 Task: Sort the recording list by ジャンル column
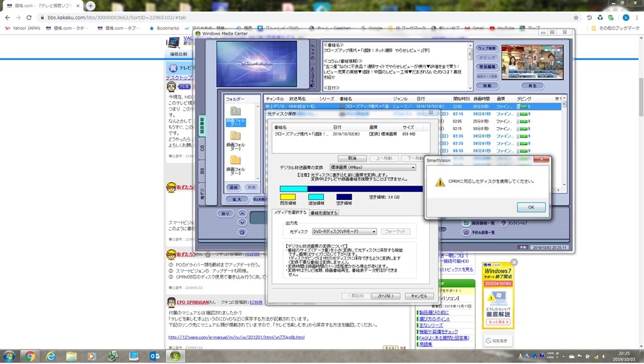(400, 99)
